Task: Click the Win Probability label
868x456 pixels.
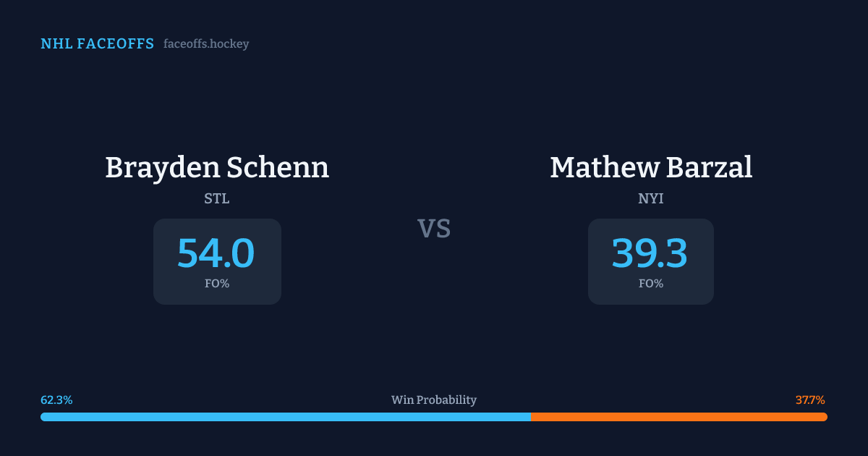Action: point(434,400)
